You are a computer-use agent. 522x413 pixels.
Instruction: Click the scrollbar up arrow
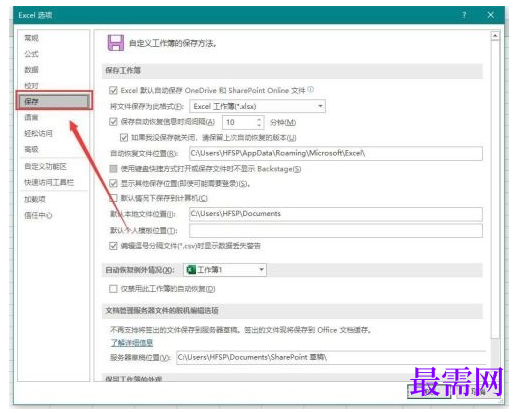tap(495, 36)
